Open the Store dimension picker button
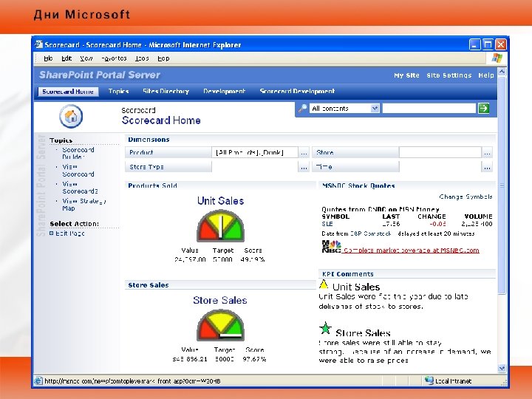Viewport: 532px width, 399px height. coord(487,153)
